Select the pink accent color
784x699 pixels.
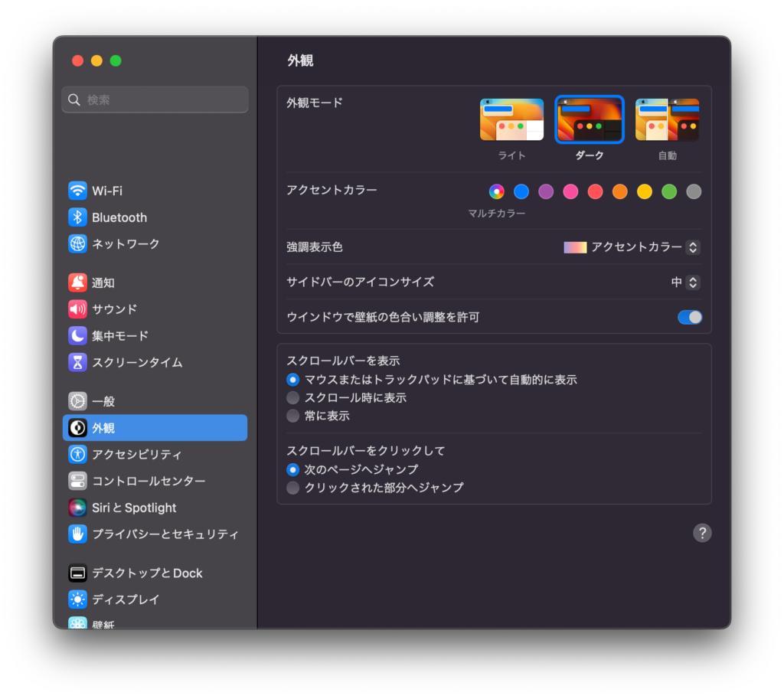(x=570, y=191)
